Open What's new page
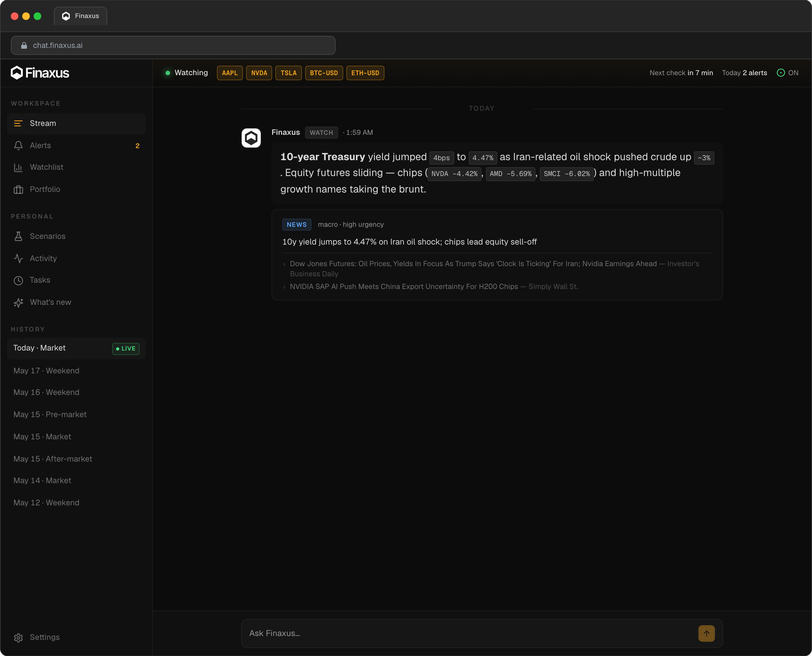Viewport: 812px width, 656px height. 76,302
